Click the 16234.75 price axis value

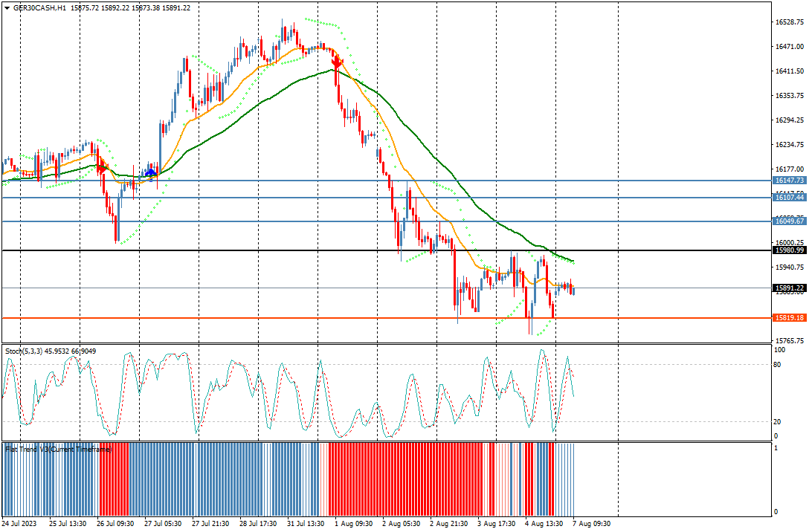(790, 145)
